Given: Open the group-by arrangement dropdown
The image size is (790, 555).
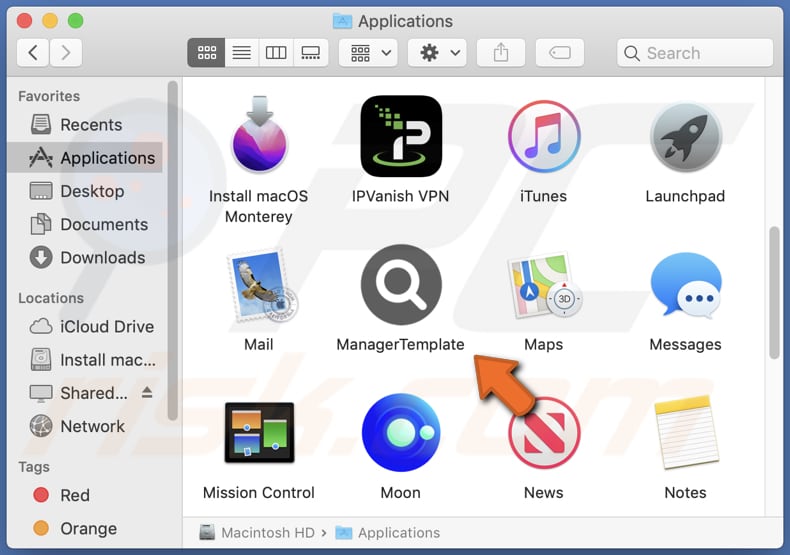Looking at the screenshot, I should 368,52.
